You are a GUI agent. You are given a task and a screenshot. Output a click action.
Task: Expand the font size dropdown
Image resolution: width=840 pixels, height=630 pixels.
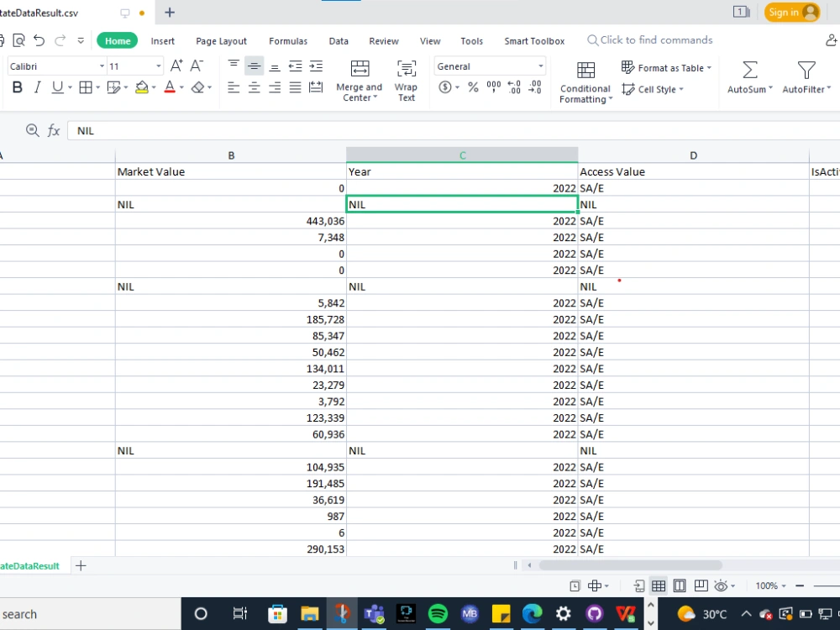[157, 66]
